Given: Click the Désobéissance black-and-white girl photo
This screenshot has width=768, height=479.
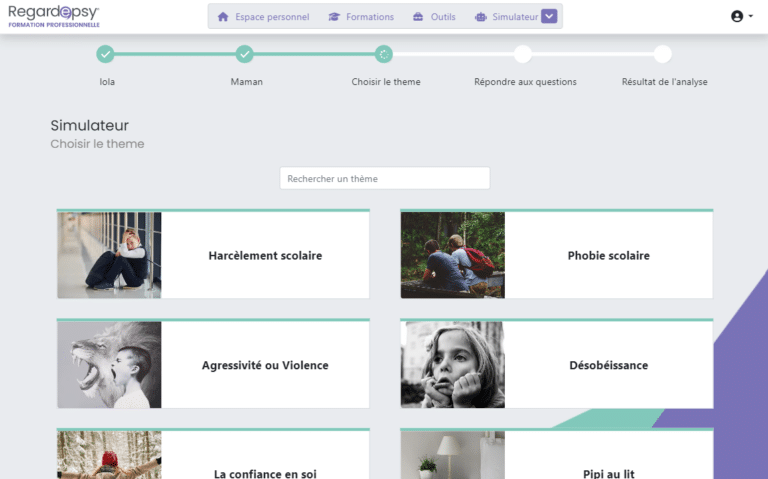Looking at the screenshot, I should click(453, 365).
